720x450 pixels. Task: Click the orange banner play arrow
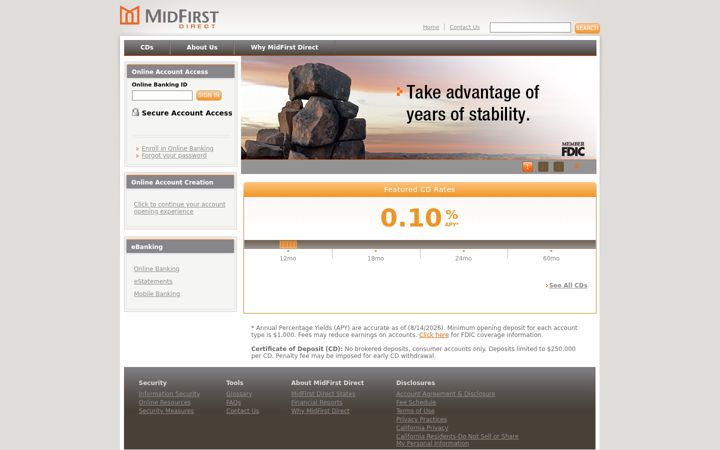(577, 166)
